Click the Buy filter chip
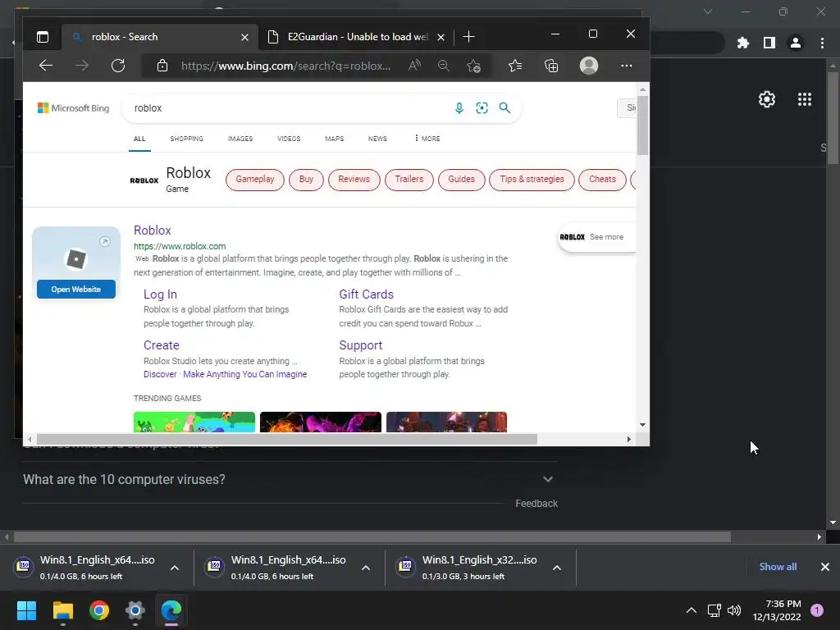 pyautogui.click(x=307, y=180)
